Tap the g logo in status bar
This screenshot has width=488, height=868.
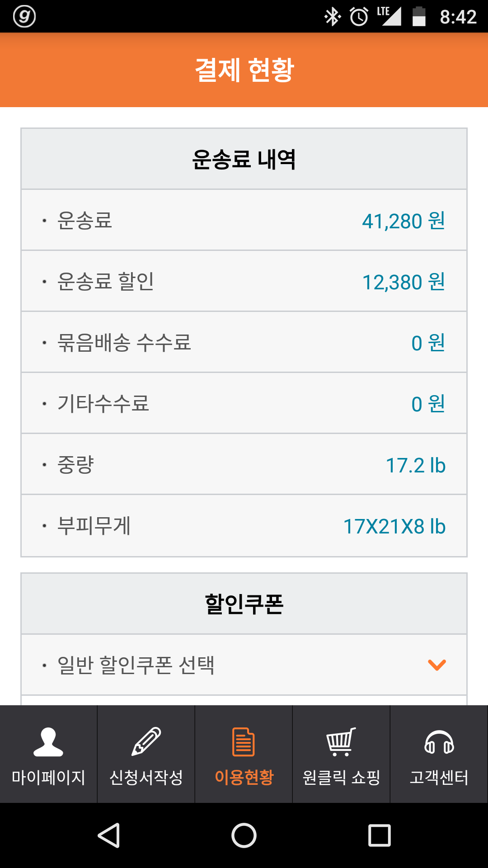24,16
